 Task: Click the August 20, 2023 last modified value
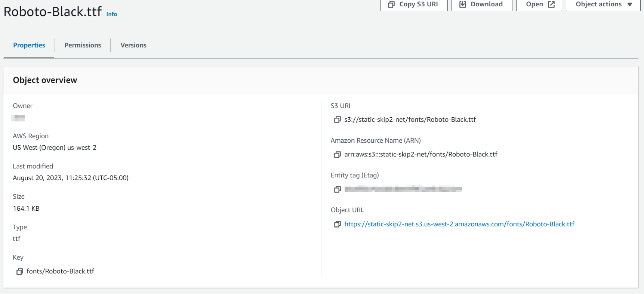coord(71,178)
